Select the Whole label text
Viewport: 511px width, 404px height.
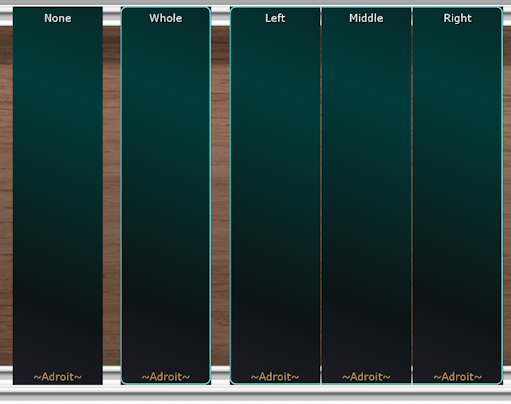166,18
